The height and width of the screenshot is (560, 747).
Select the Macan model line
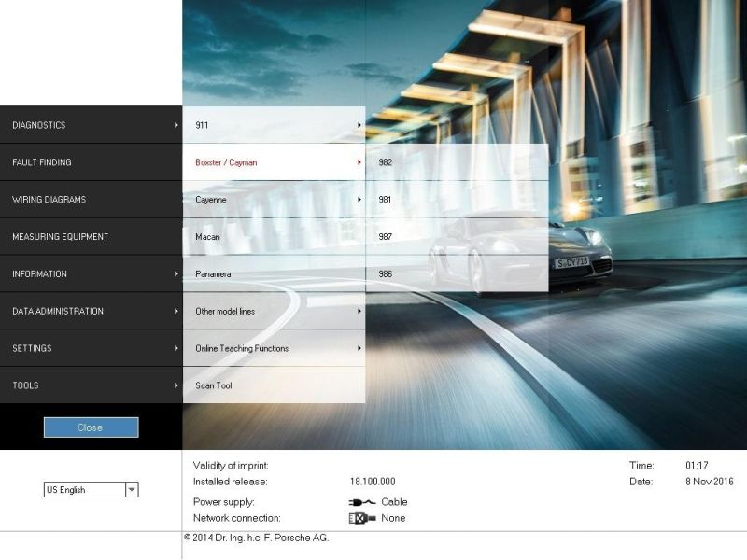(274, 236)
